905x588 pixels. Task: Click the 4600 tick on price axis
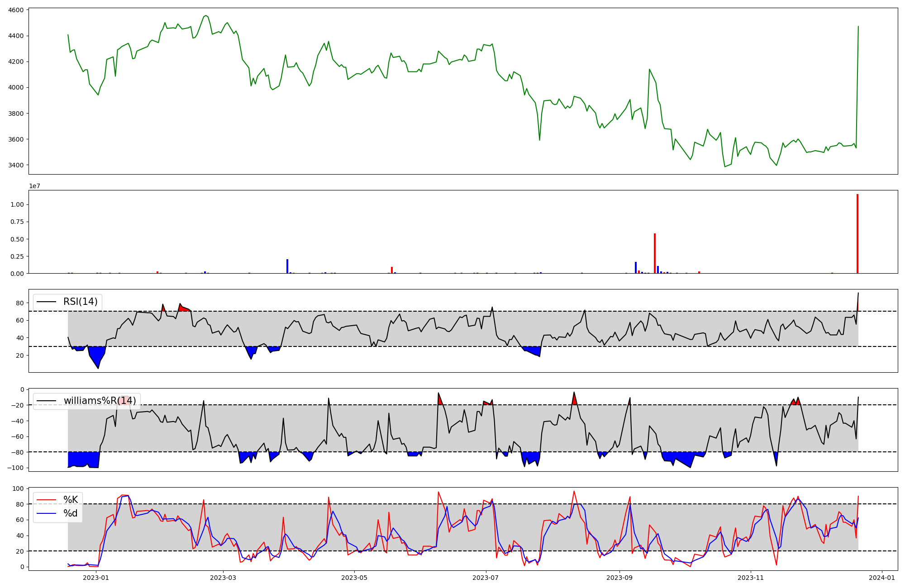tap(17, 10)
